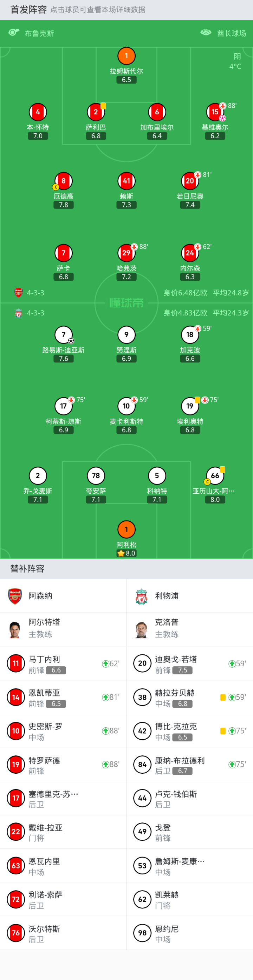Tap the Arsenal crest beside 阿森纳 in substitutes
The width and height of the screenshot is (253, 980).
[x=15, y=596]
